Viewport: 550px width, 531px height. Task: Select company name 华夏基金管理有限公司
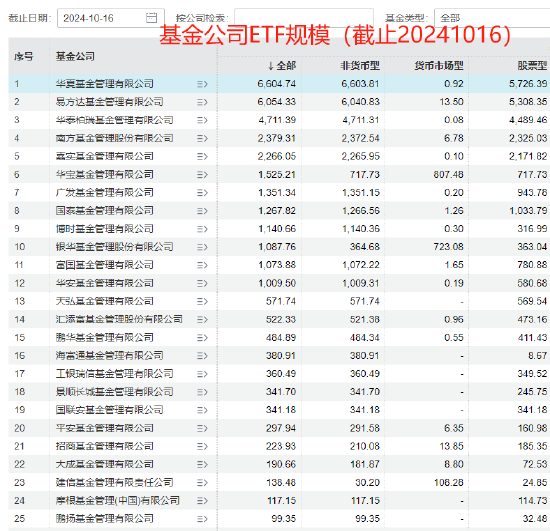pyautogui.click(x=105, y=84)
